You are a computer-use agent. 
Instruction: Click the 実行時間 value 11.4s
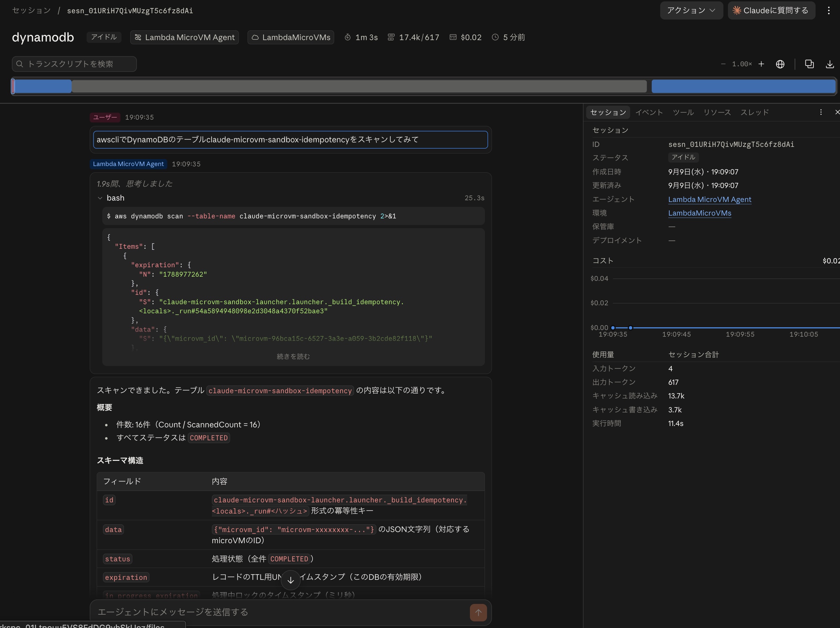coord(676,424)
